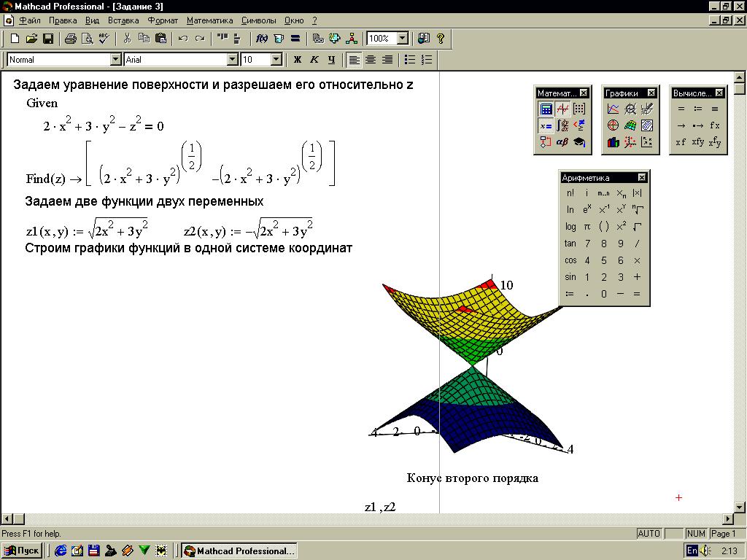The image size is (747, 560).
Task: Select the 3D surface plot icon
Action: (x=630, y=125)
